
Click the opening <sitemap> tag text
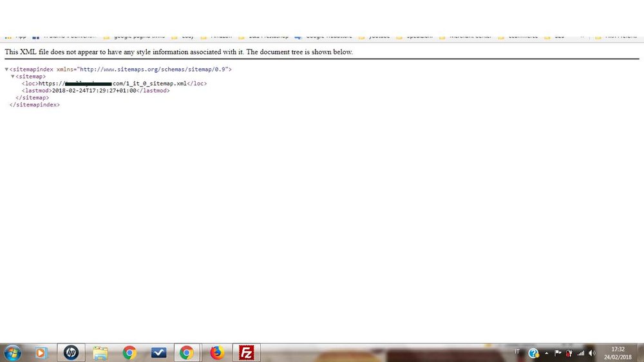tap(31, 77)
